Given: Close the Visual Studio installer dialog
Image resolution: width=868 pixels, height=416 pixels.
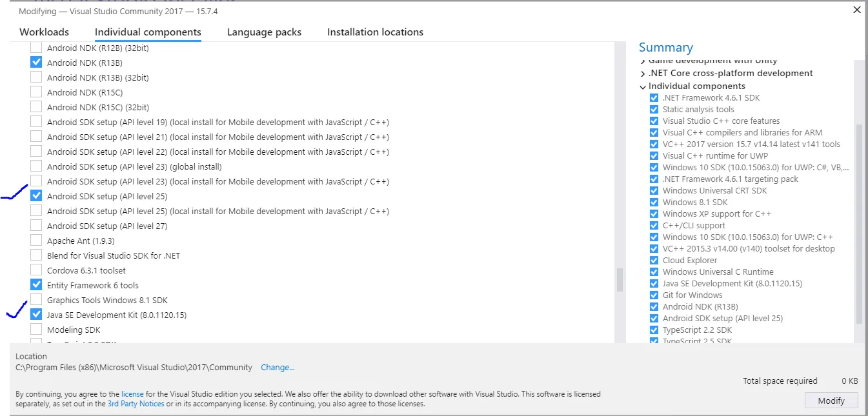Looking at the screenshot, I should click(x=856, y=10).
